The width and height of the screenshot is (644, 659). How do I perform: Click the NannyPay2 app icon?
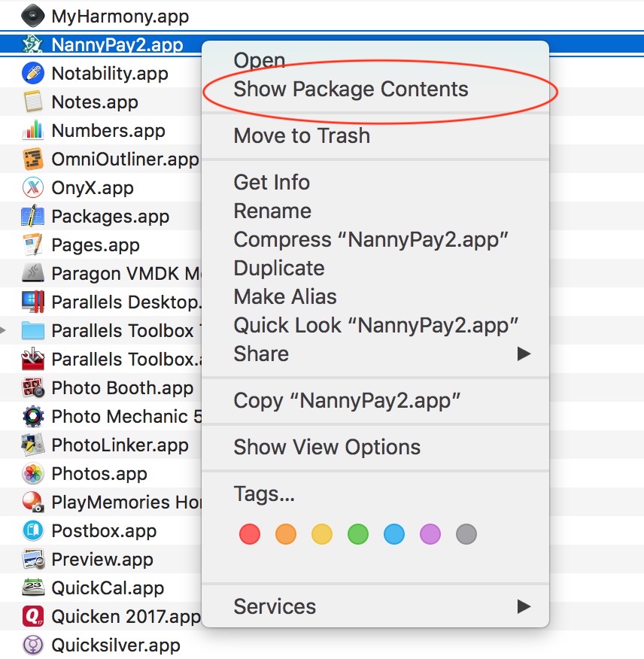click(33, 44)
